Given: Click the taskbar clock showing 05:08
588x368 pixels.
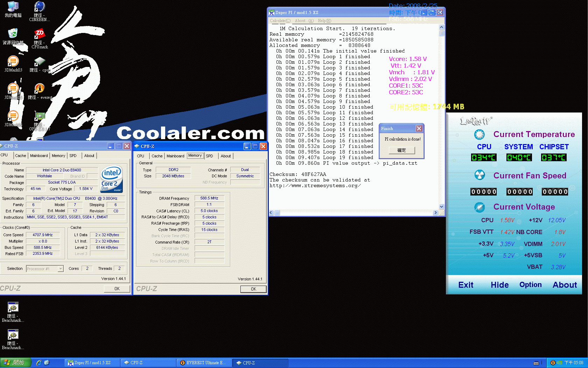Looking at the screenshot, I should coord(574,363).
